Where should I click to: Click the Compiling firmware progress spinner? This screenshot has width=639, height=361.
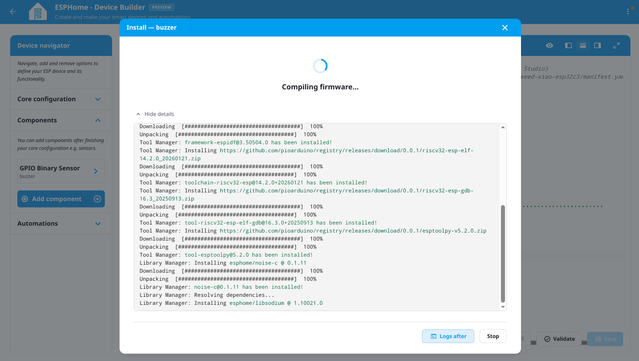(320, 66)
